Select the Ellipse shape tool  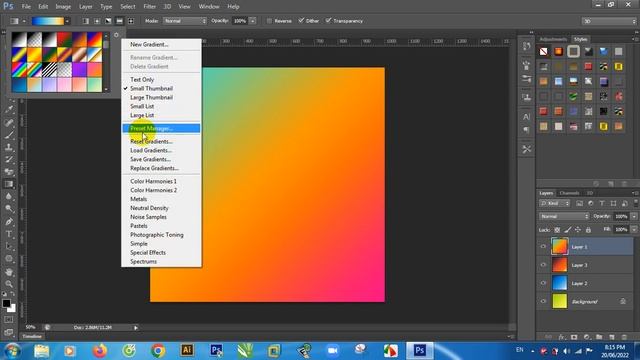(x=9, y=259)
